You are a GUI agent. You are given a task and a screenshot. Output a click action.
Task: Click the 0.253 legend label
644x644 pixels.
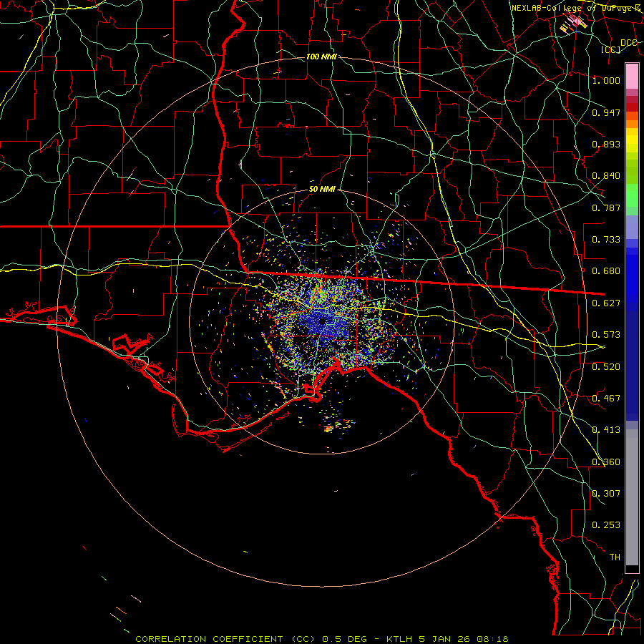point(606,525)
